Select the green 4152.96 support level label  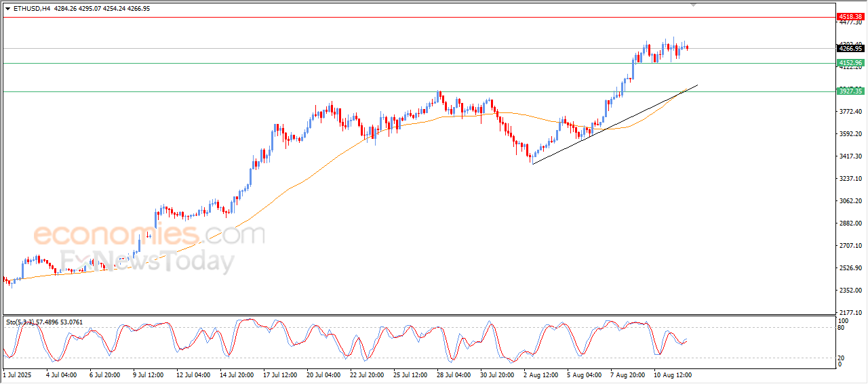850,63
